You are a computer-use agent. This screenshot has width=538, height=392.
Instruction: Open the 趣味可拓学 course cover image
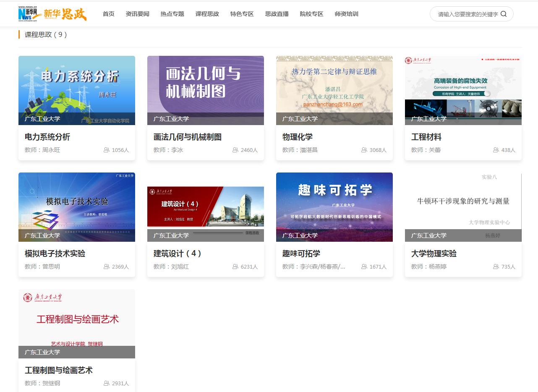tap(334, 207)
